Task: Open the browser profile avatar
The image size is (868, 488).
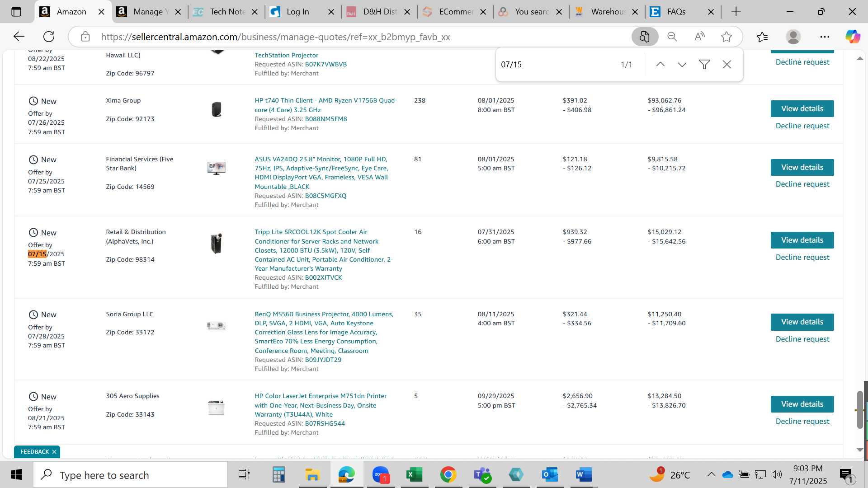Action: tap(793, 37)
